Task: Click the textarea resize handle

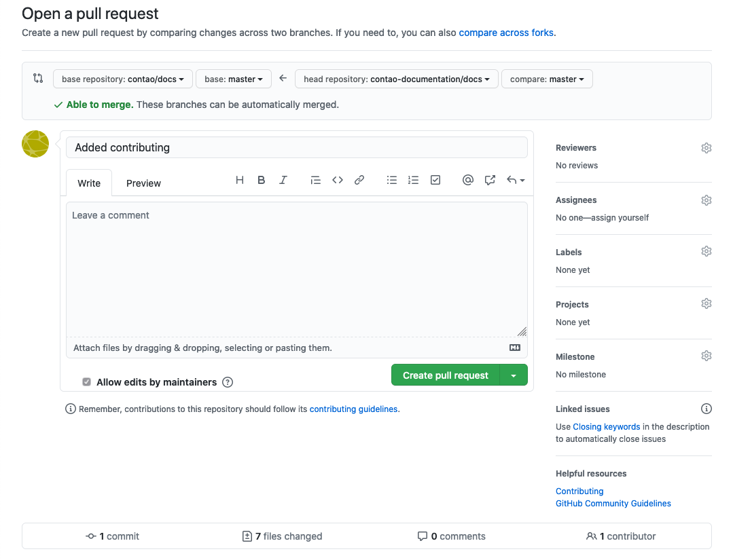Action: pos(522,332)
